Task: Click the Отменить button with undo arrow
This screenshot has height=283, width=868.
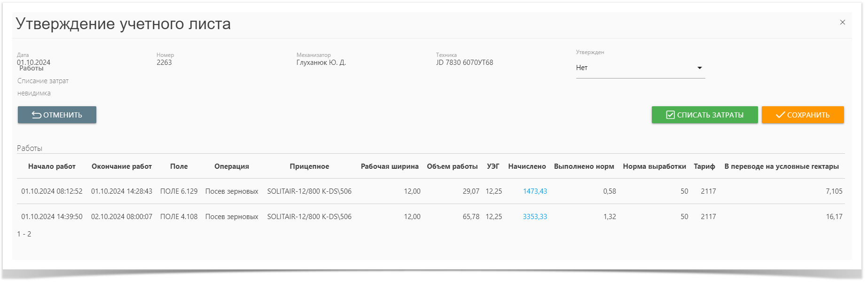Action: [57, 115]
